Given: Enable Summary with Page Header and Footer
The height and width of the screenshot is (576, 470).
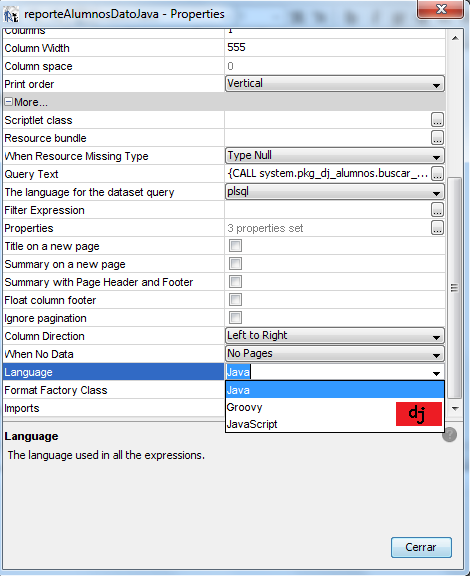Looking at the screenshot, I should click(x=235, y=281).
